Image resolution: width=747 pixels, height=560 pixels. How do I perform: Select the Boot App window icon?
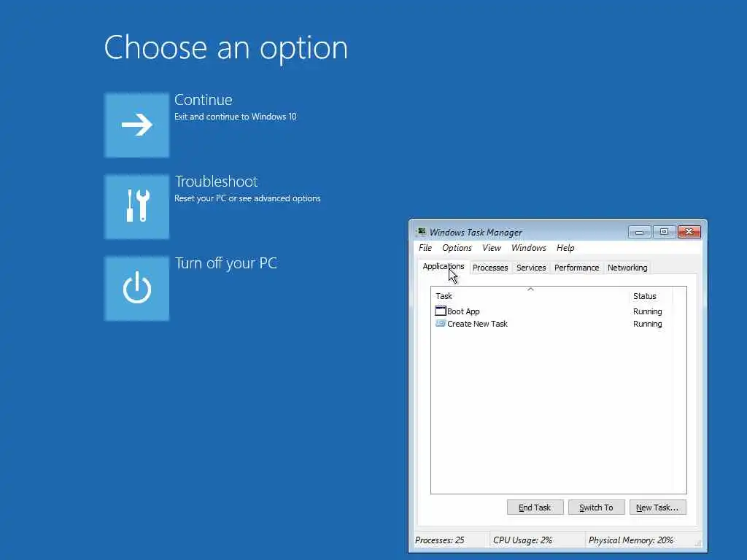(440, 311)
